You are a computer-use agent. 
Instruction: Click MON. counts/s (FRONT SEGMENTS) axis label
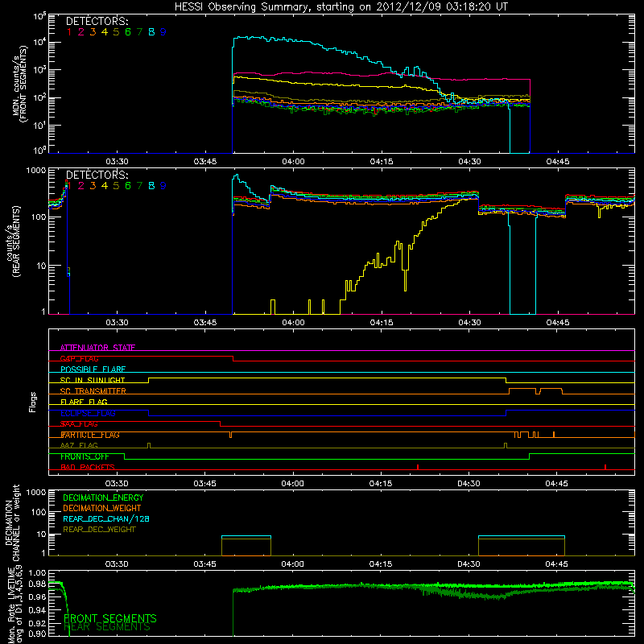[x=19, y=85]
